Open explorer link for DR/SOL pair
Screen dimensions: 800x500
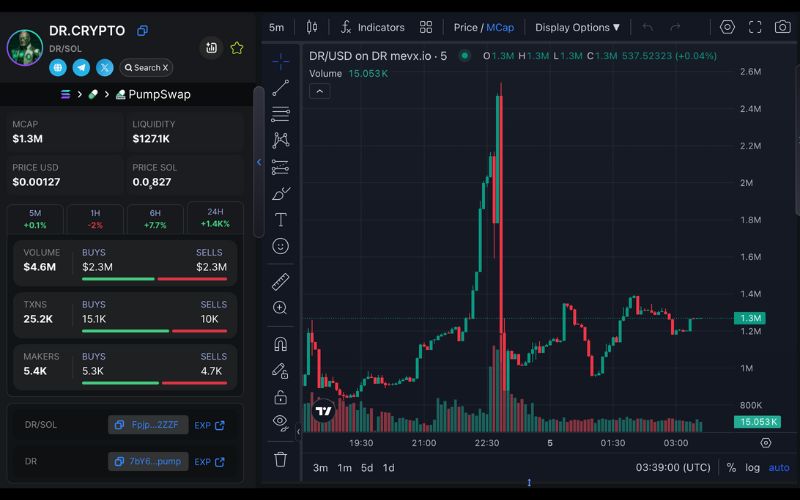click(x=210, y=425)
